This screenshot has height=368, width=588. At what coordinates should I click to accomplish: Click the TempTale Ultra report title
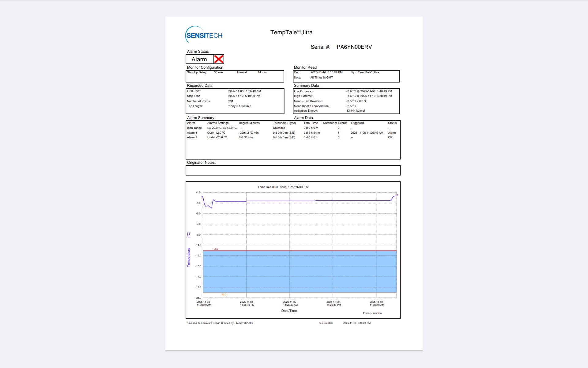pos(291,33)
